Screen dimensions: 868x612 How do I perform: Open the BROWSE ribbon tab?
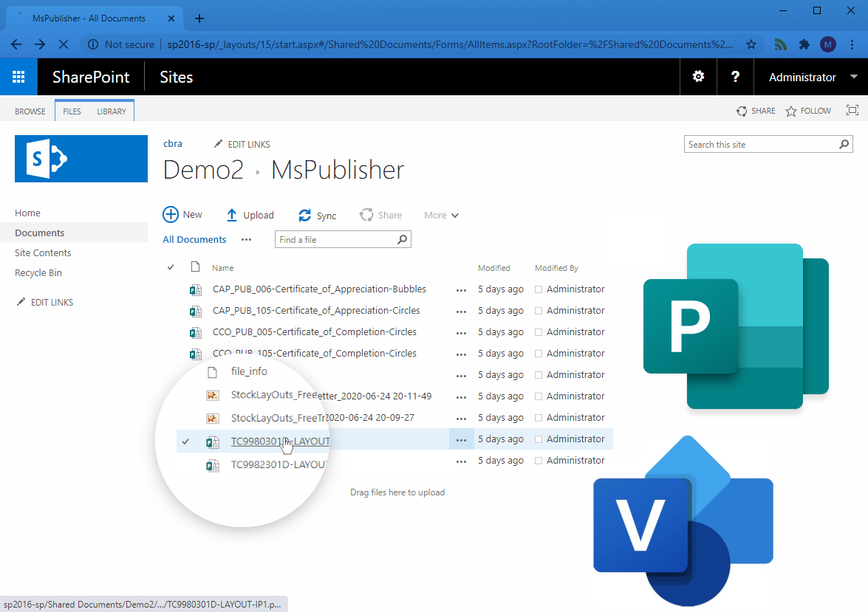pyautogui.click(x=30, y=111)
